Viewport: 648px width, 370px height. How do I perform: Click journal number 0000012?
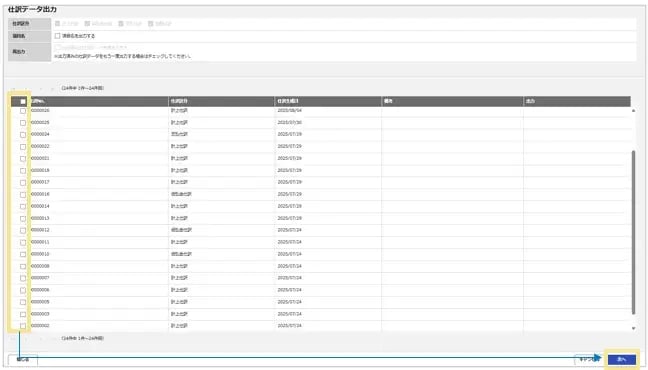click(40, 230)
